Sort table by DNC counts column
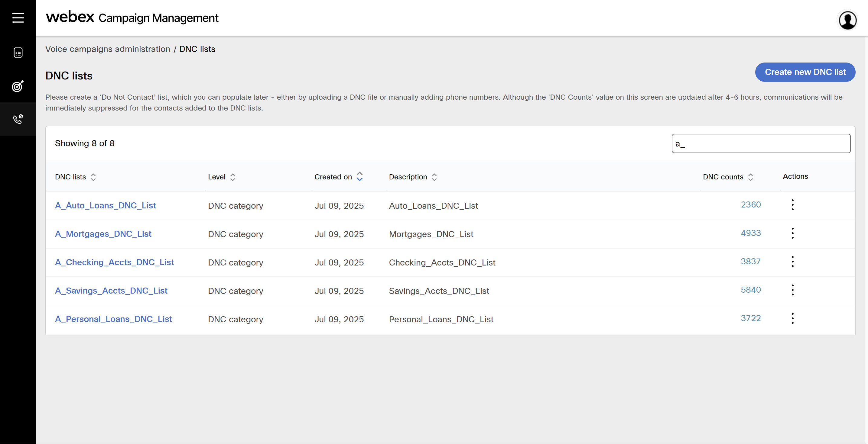 tap(750, 177)
